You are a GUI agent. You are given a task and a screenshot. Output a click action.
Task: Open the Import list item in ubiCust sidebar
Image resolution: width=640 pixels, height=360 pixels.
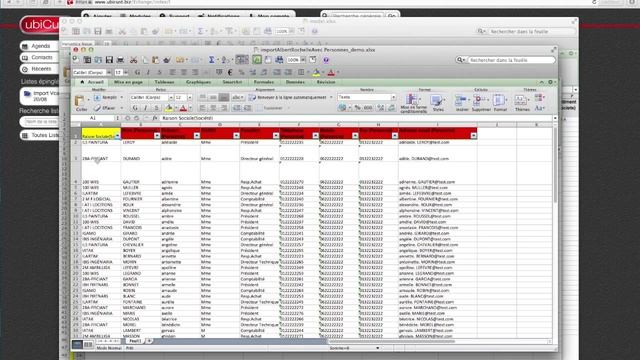[x=40, y=96]
